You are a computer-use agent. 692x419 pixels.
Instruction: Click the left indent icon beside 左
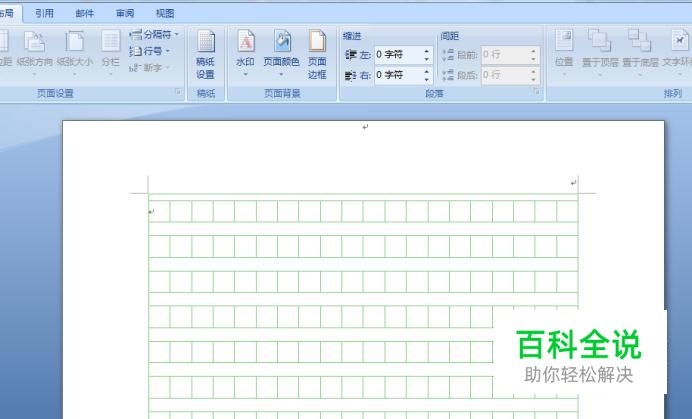(x=351, y=55)
